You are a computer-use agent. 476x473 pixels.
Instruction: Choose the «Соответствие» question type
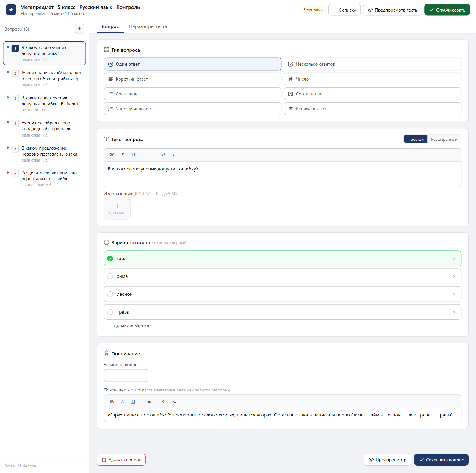[372, 94]
